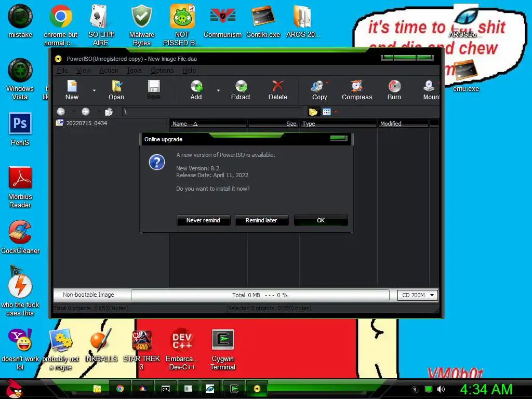The height and width of the screenshot is (399, 532).
Task: Open the File menu
Action: [x=62, y=70]
